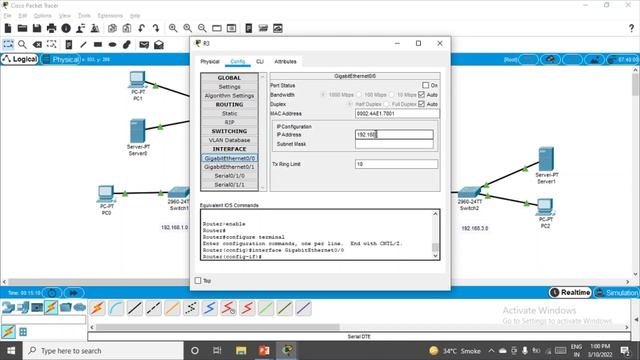
Task: Choose the Console cable connection
Action: 116,308
